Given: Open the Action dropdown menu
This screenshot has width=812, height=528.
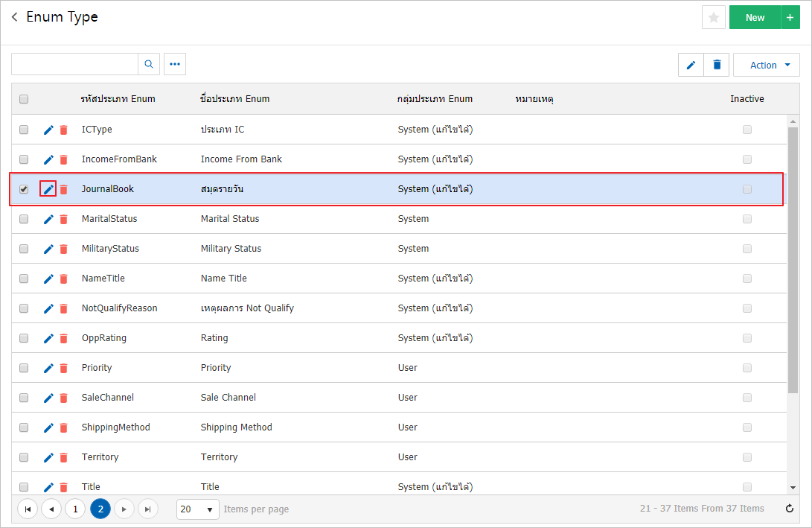Looking at the screenshot, I should [767, 66].
